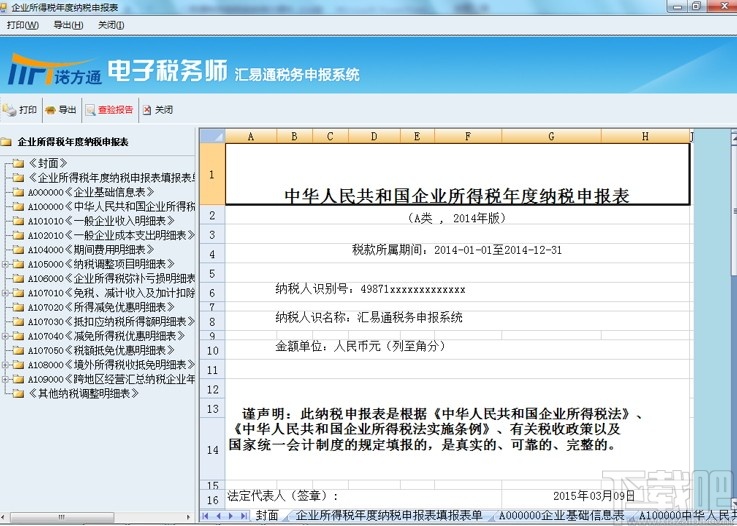Click folder icon beside A107040 entry
This screenshot has height=526, width=737.
(18, 336)
